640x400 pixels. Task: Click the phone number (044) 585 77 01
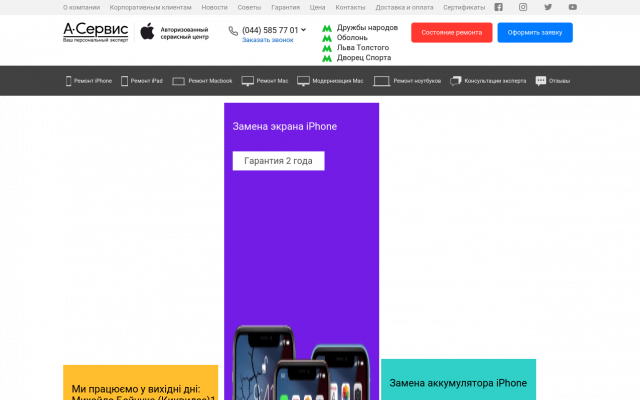coord(270,30)
